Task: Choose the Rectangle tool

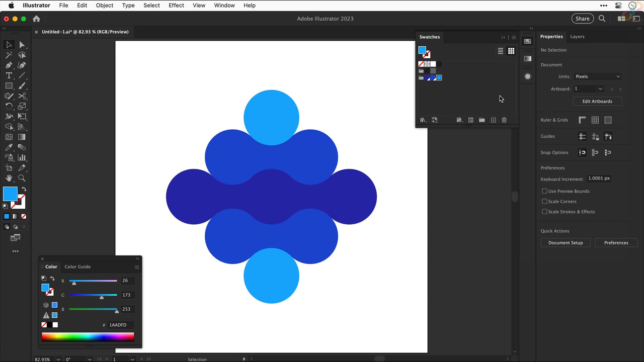Action: 9,86
